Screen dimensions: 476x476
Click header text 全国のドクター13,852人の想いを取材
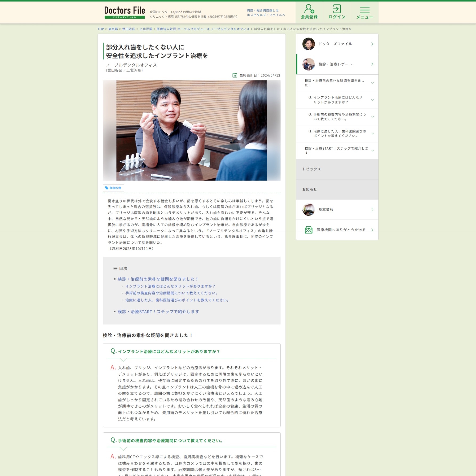click(175, 12)
